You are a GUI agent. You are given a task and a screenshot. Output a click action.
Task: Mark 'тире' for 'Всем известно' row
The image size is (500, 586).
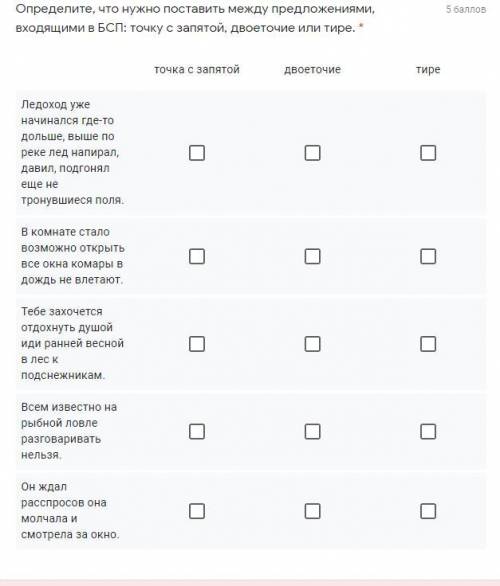pos(428,431)
